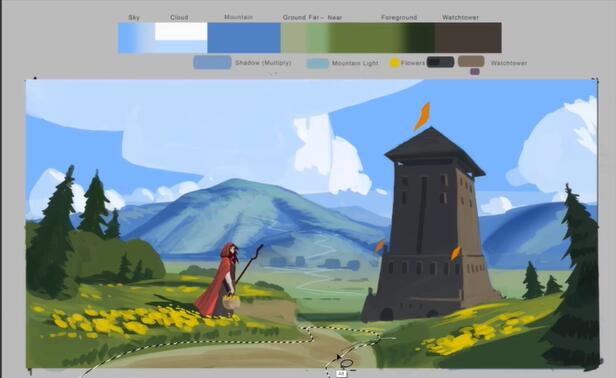Select the dark brown Watchtower swatch
The height and width of the screenshot is (378, 616).
click(x=468, y=38)
